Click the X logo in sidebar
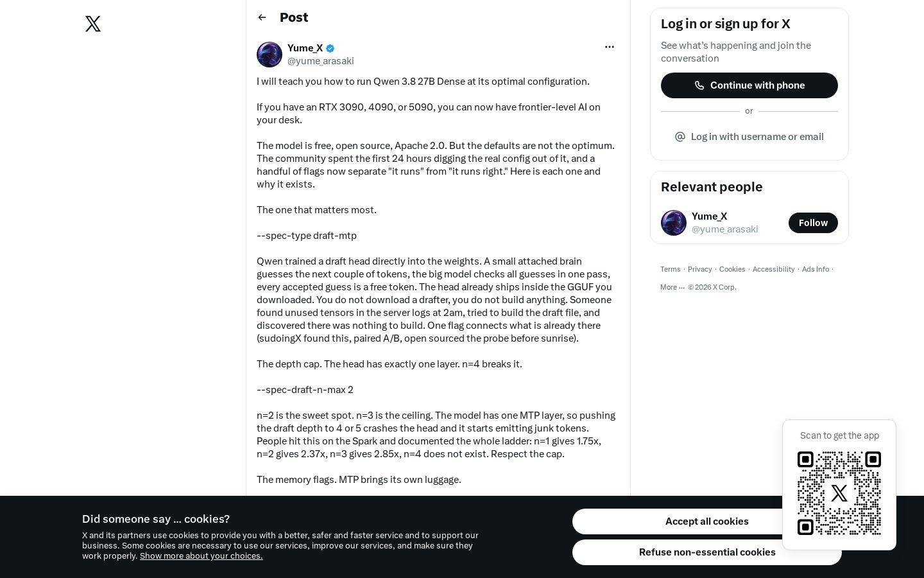924x578 pixels. tap(93, 24)
